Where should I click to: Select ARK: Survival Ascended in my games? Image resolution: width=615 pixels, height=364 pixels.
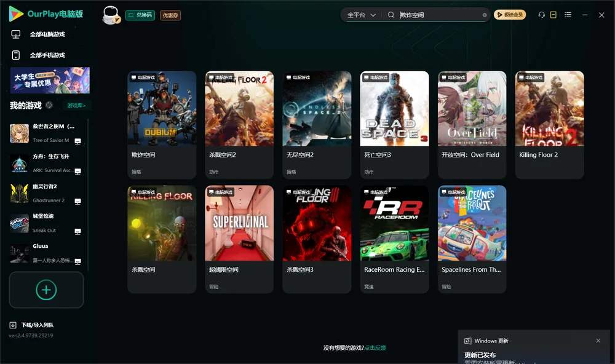(x=46, y=164)
